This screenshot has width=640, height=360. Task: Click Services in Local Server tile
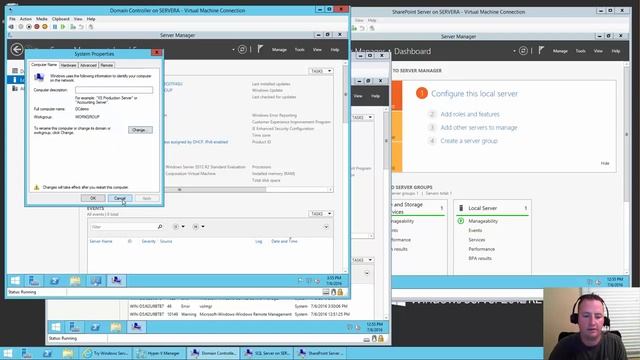pyautogui.click(x=476, y=240)
